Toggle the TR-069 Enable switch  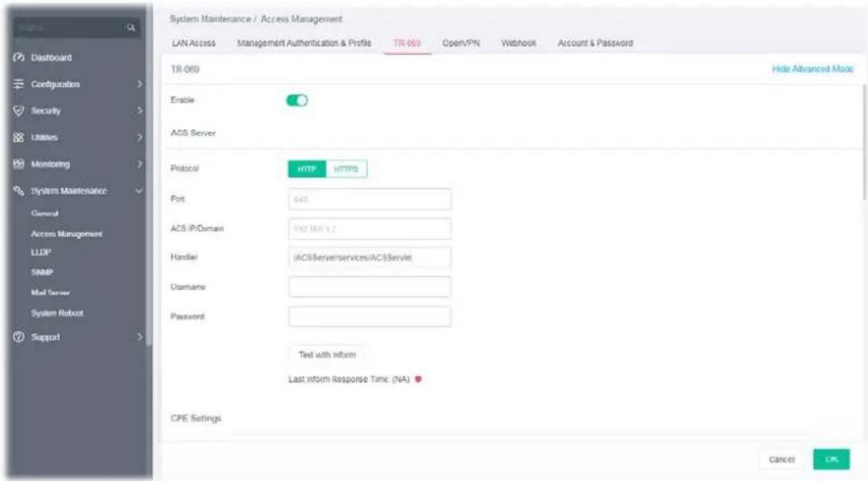click(x=297, y=100)
